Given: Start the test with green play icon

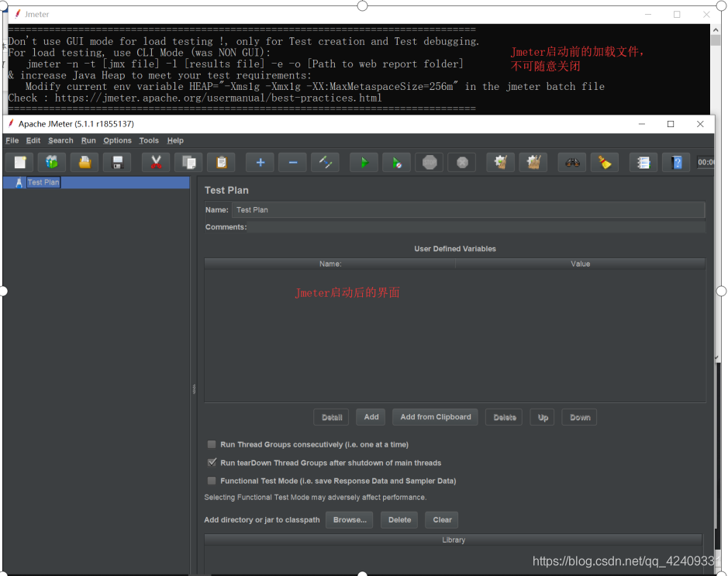Looking at the screenshot, I should (364, 163).
